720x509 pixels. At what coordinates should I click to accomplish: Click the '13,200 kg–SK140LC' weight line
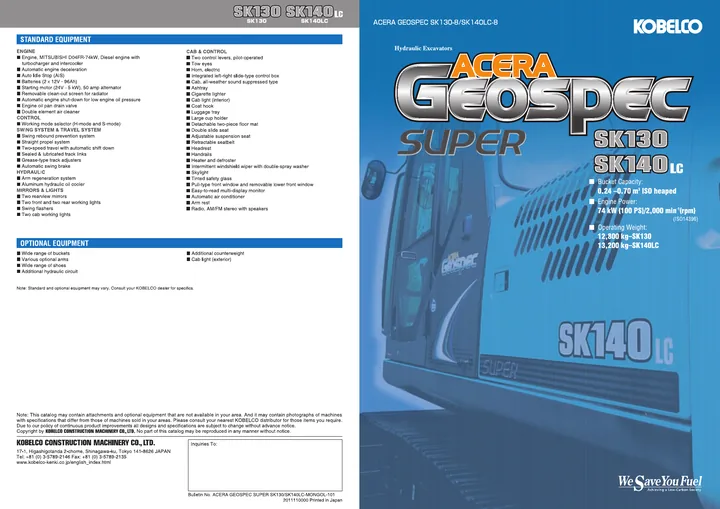pos(628,245)
